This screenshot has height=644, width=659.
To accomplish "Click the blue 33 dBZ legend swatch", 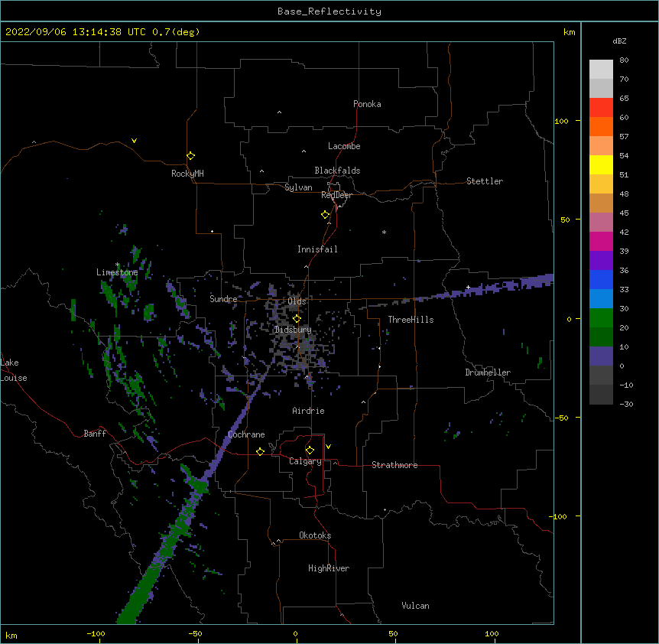I will (x=601, y=279).
